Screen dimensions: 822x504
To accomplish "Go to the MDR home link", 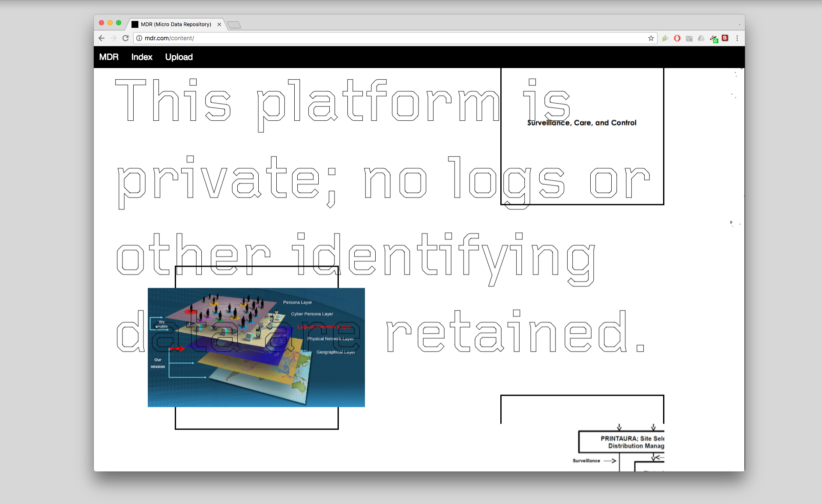I will [x=109, y=57].
